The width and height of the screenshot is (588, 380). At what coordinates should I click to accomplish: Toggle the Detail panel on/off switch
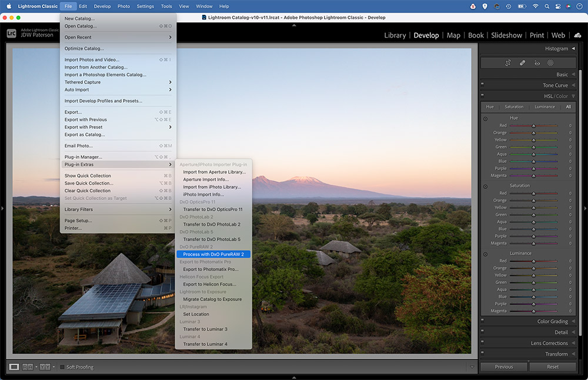(482, 331)
